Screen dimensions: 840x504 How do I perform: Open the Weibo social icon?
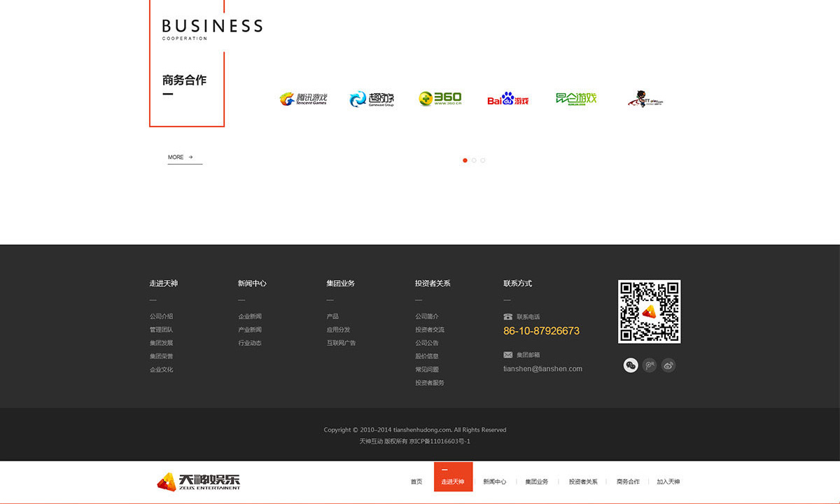pos(668,365)
